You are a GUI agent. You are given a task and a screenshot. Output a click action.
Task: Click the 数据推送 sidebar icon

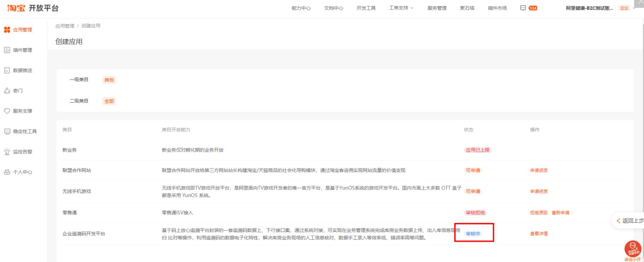coord(7,70)
